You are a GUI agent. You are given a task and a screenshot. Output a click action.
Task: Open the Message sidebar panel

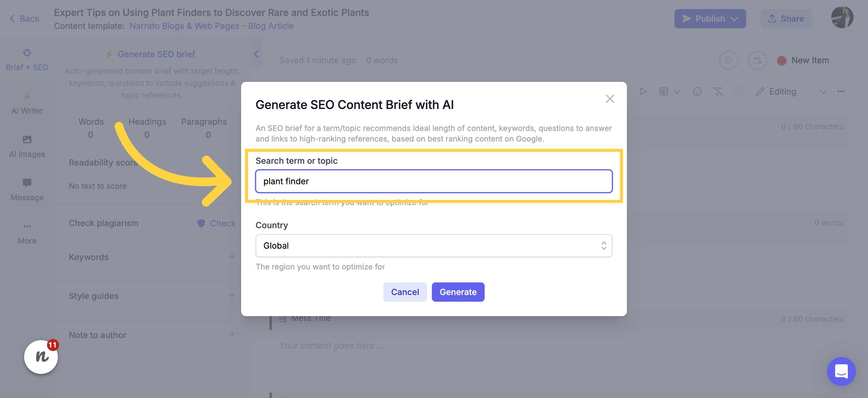click(27, 190)
